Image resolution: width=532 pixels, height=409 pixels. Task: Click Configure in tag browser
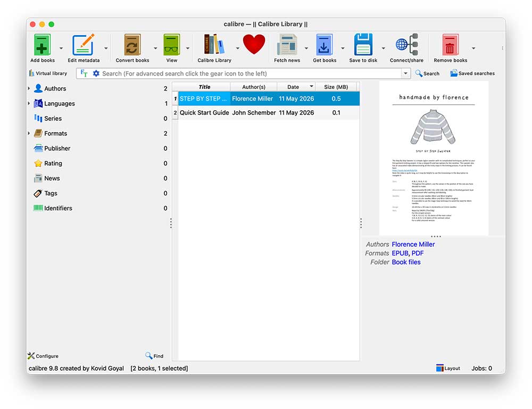tap(43, 356)
